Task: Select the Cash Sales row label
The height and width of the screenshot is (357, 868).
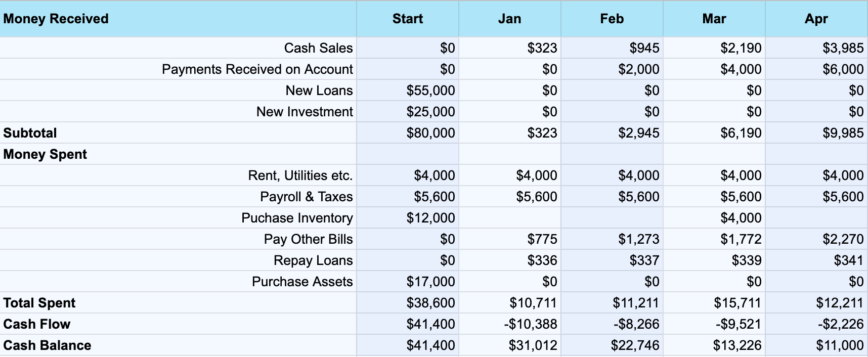Action: (318, 48)
